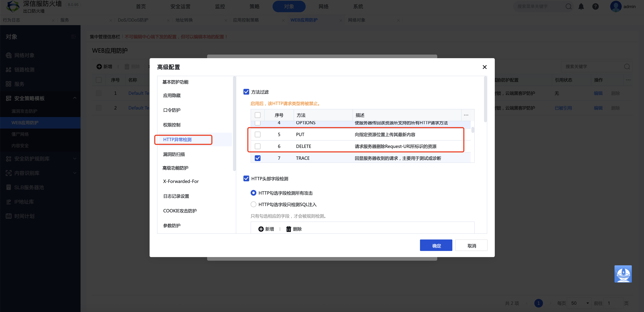Select HTTP勾选字段只检测SQL注入 radio option
Viewport: 644px width, 312px height.
253,204
